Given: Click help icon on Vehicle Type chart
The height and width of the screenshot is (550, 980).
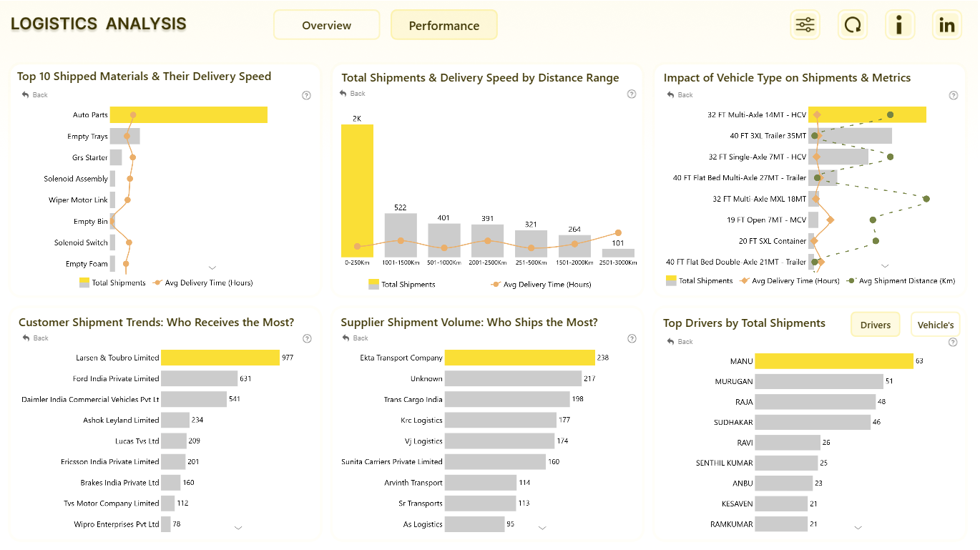Looking at the screenshot, I should (x=953, y=95).
